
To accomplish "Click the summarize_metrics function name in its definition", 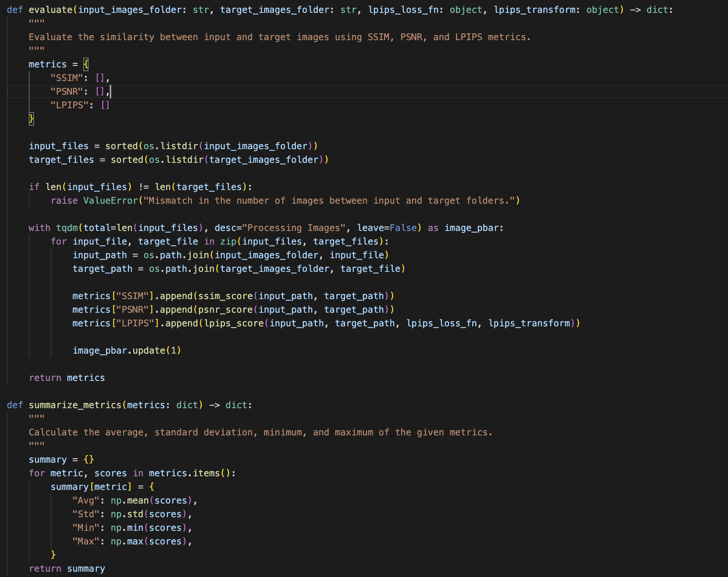I will (x=75, y=405).
